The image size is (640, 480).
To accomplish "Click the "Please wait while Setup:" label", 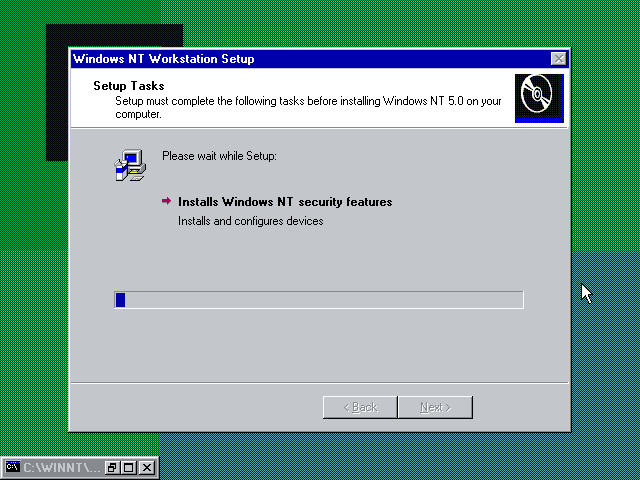I will [219, 156].
